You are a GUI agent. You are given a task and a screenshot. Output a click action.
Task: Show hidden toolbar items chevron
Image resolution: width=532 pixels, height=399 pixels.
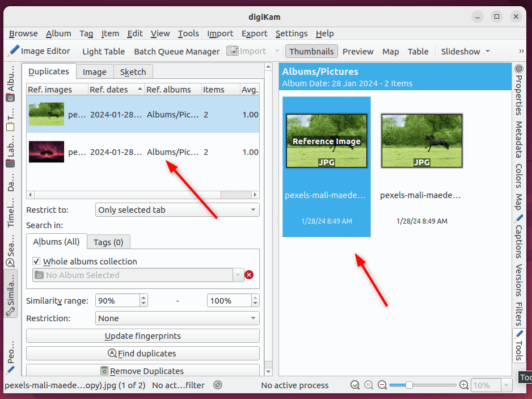coord(521,51)
